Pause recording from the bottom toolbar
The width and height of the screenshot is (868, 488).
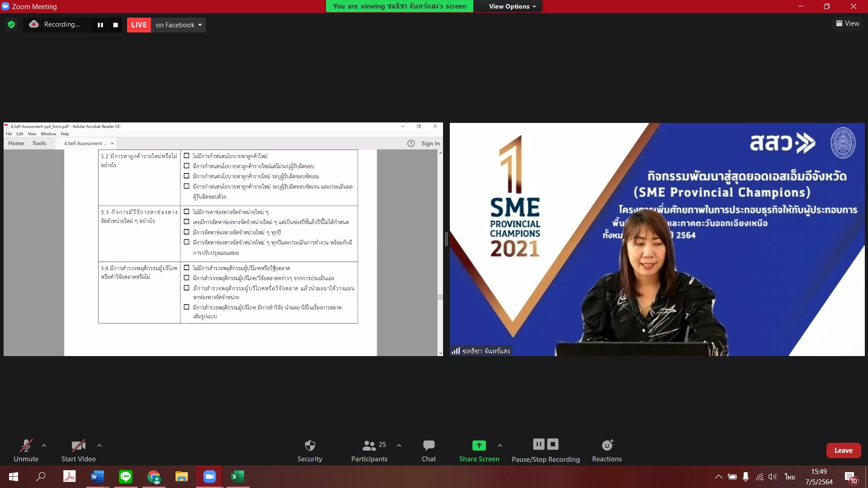pyautogui.click(x=538, y=444)
